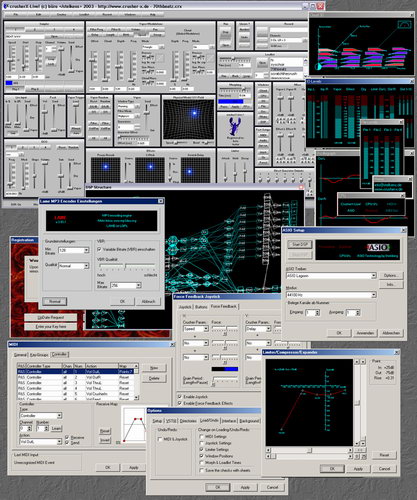Adjust the VBR Qualität slider
Image resolution: width=417 pixels, height=500 pixels.
(x=127, y=266)
